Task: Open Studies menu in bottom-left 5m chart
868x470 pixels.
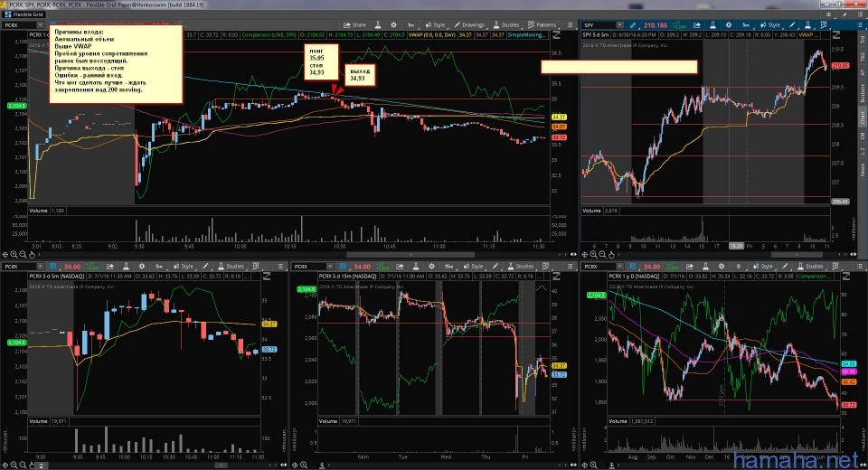Action: coord(231,267)
